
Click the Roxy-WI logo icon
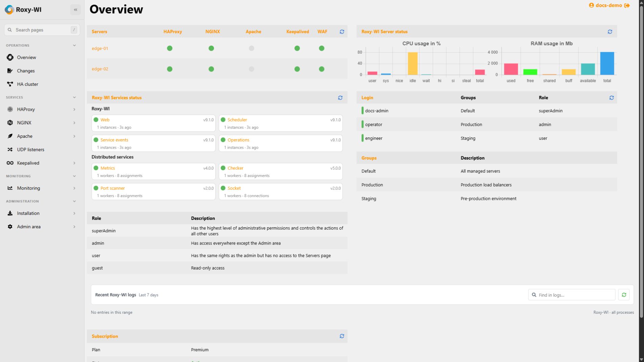[x=9, y=9]
